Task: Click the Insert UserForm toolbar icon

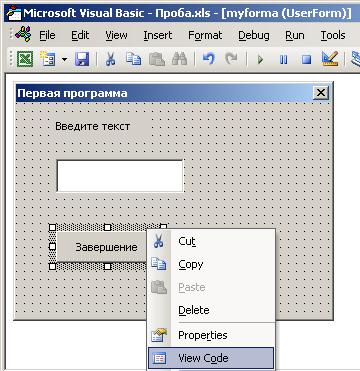Action: coord(47,59)
